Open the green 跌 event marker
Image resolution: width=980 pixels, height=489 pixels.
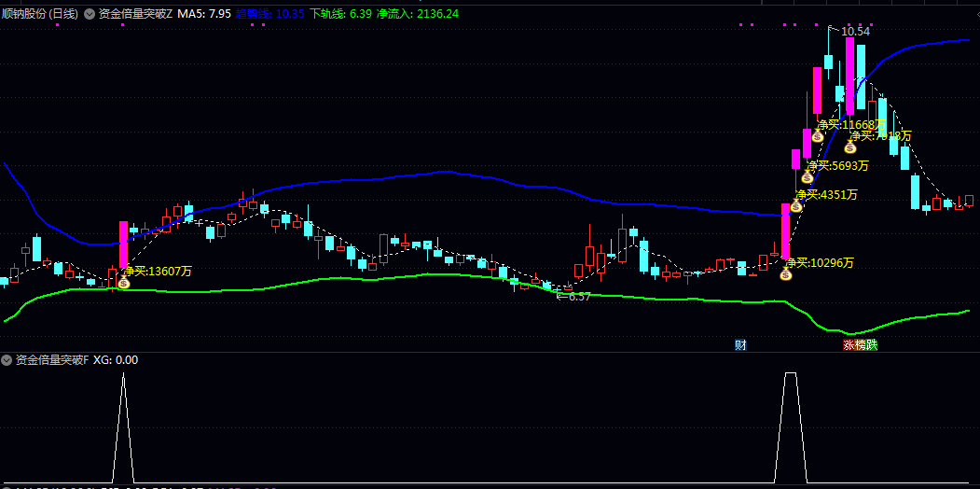[x=871, y=344]
